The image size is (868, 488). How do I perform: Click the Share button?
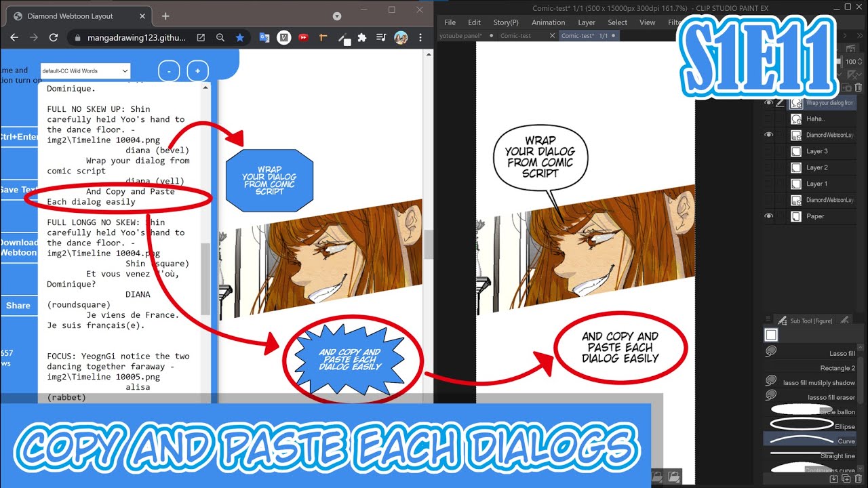tap(19, 305)
